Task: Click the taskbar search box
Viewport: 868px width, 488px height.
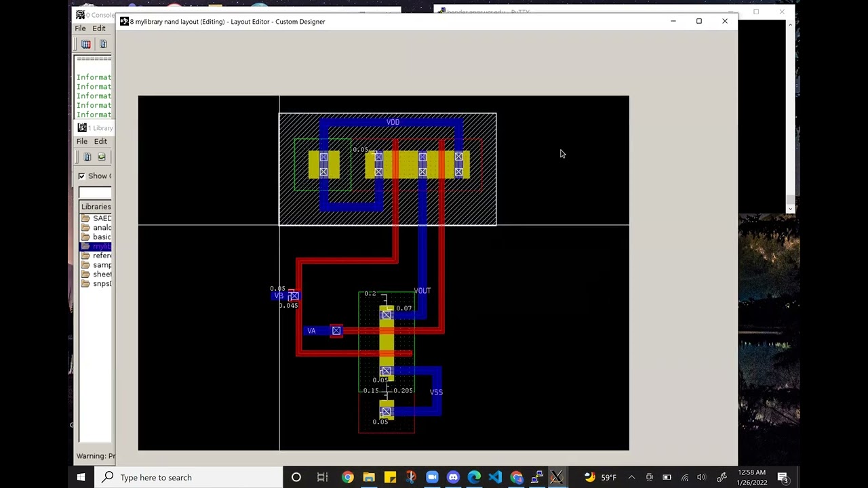Action: (x=188, y=477)
